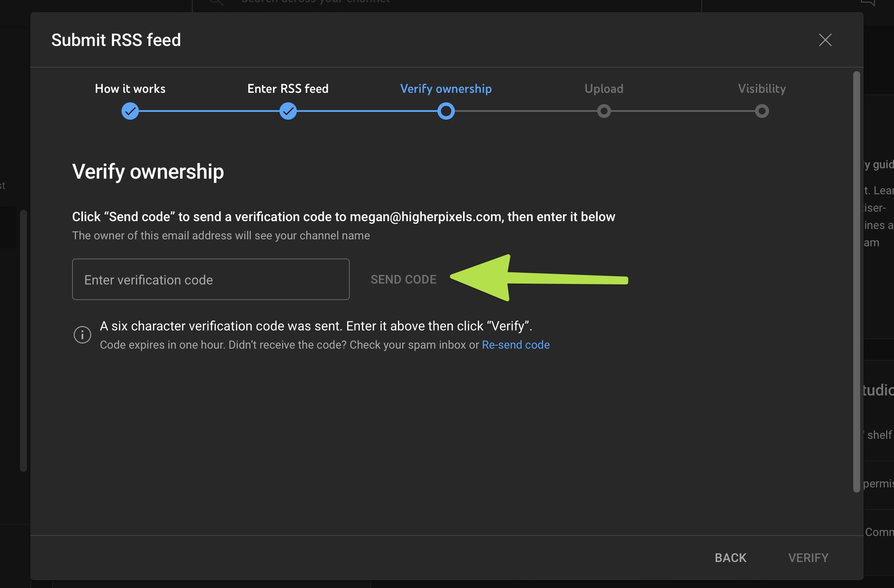Click the How it works checkmark circle

tap(130, 111)
